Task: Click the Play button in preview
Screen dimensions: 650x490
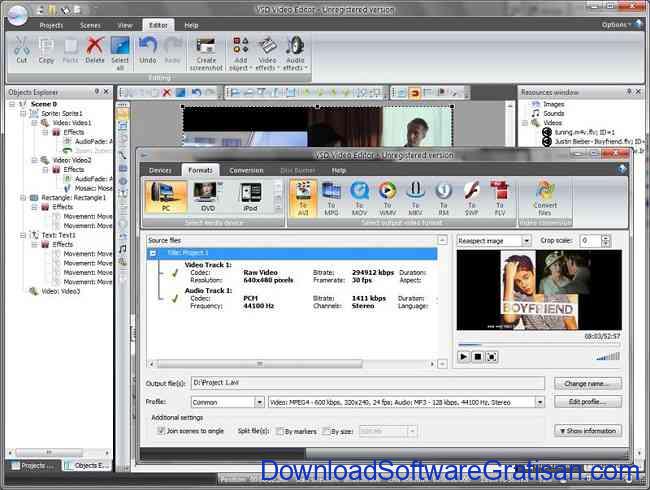Action: [x=464, y=357]
